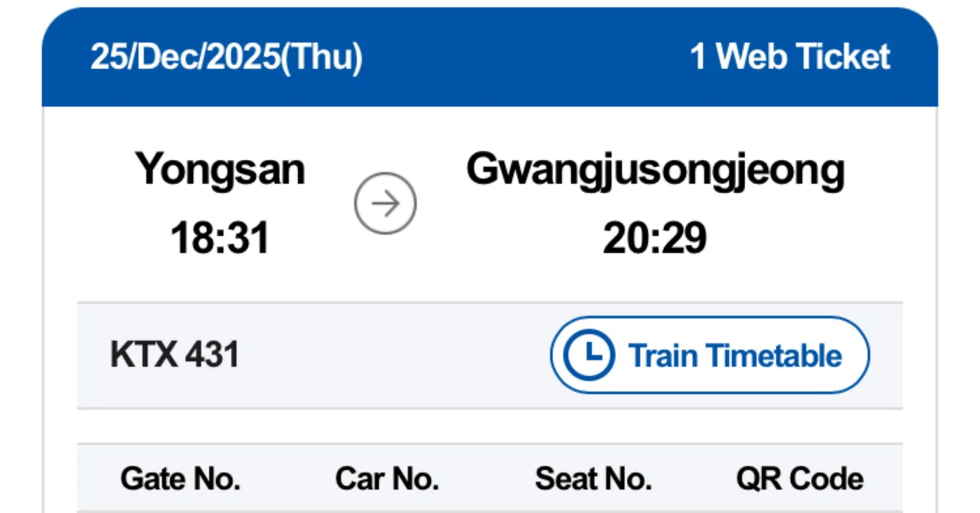The width and height of the screenshot is (980, 513).
Task: Select the 1 Web Ticket label
Action: pyautogui.click(x=790, y=57)
